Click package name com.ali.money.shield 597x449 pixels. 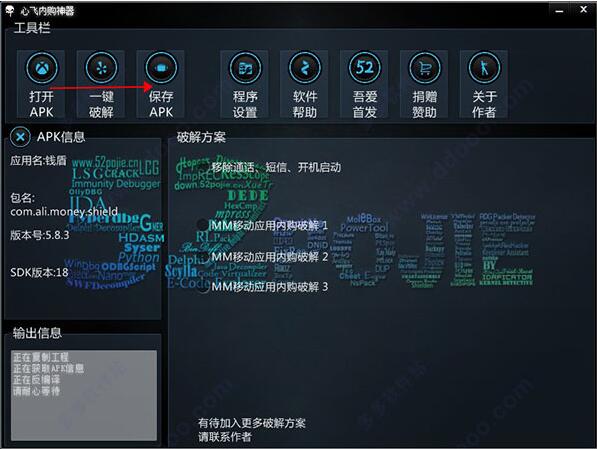click(64, 211)
